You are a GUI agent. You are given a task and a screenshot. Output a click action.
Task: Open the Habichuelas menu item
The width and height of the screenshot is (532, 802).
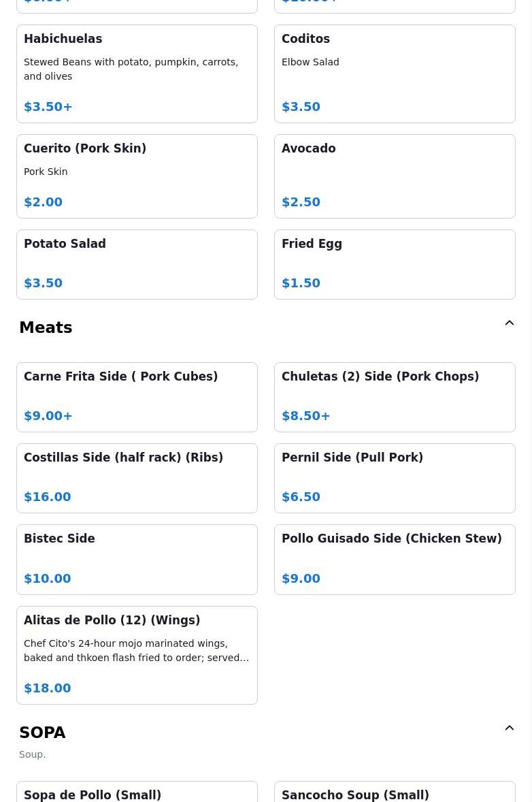tap(137, 74)
